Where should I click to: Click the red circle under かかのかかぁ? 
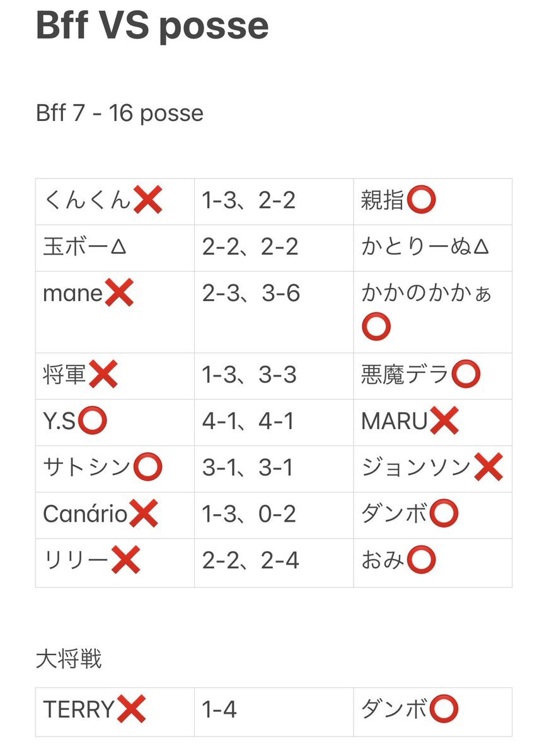[x=376, y=327]
